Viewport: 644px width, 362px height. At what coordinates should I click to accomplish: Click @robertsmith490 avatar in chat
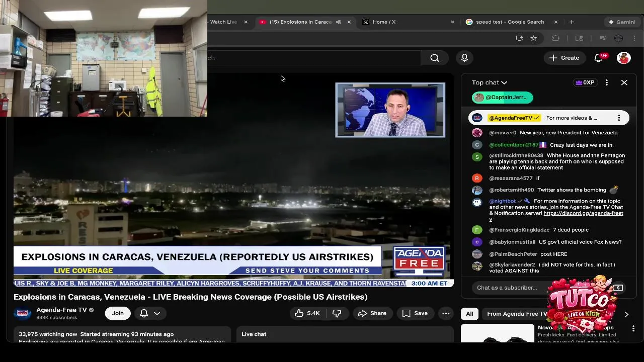click(477, 190)
